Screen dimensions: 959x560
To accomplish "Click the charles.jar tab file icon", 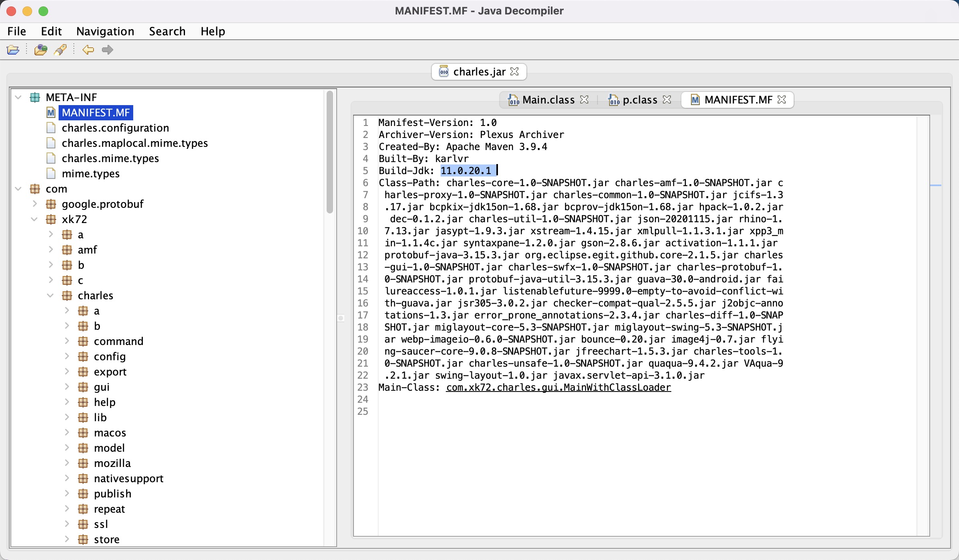I will [x=444, y=71].
